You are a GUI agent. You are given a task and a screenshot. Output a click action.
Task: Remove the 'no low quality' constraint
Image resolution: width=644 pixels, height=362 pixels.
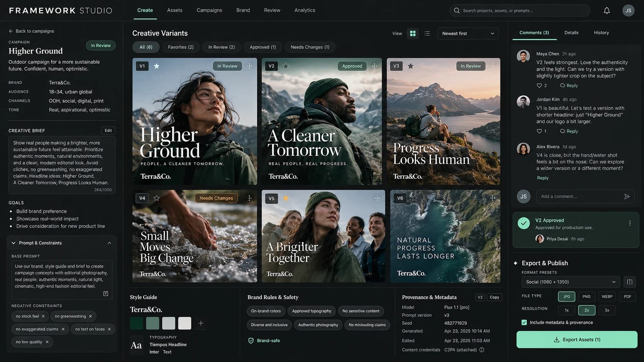click(x=47, y=342)
